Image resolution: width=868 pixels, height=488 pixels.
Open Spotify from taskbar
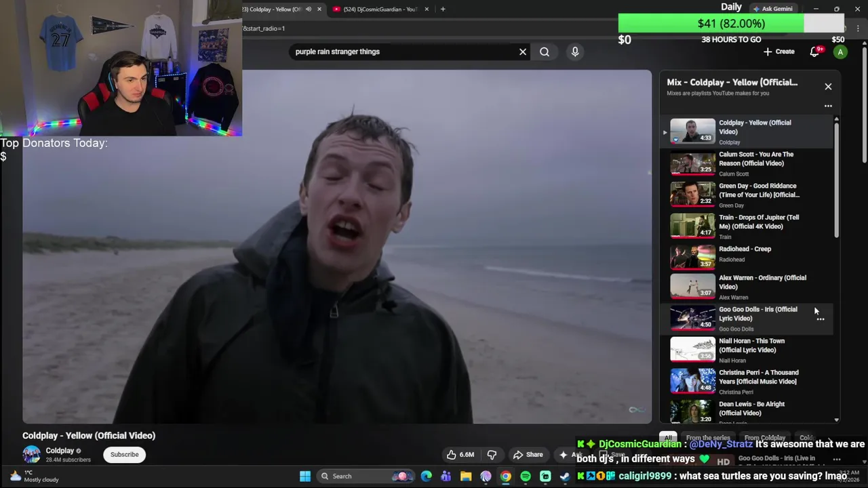point(526,476)
